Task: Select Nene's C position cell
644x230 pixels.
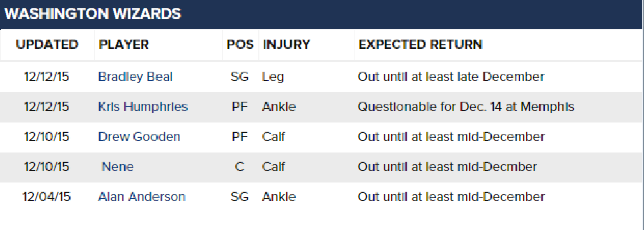Action: (x=239, y=167)
